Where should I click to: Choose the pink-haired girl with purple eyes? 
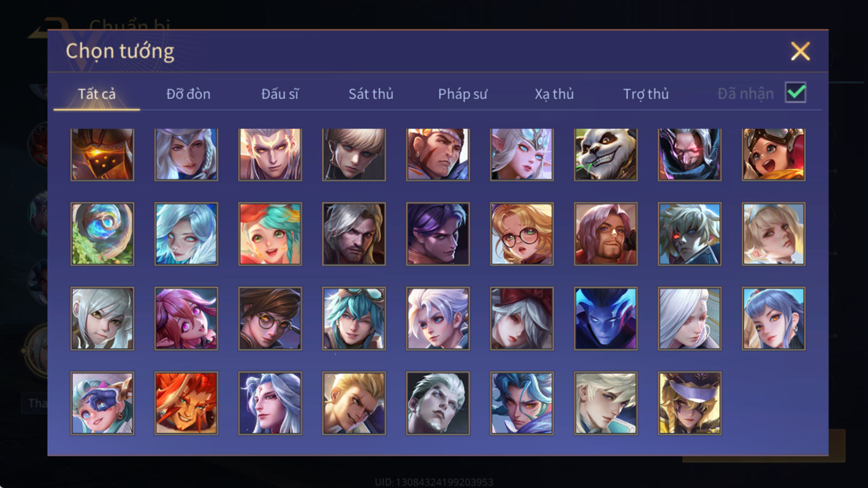(186, 318)
